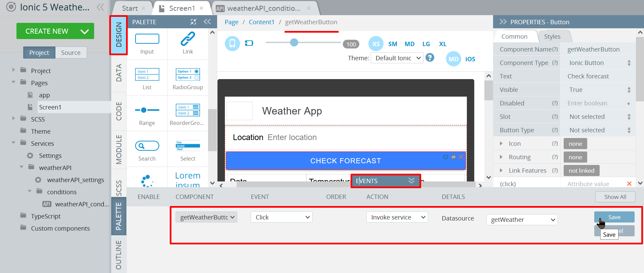The width and height of the screenshot is (644, 273).
Task: Click the Appery logo icon
Action: 11,7
